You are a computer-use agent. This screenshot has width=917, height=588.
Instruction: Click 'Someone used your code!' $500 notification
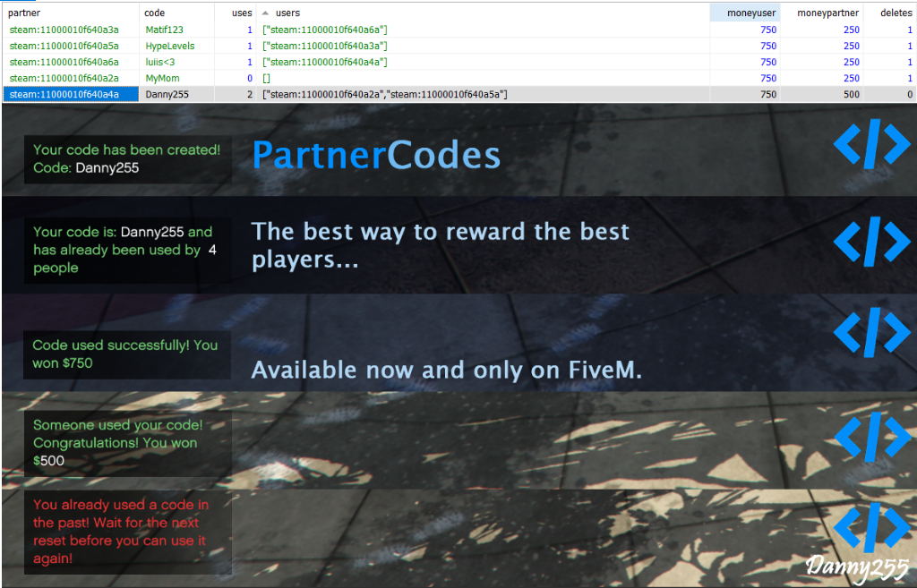pos(127,443)
